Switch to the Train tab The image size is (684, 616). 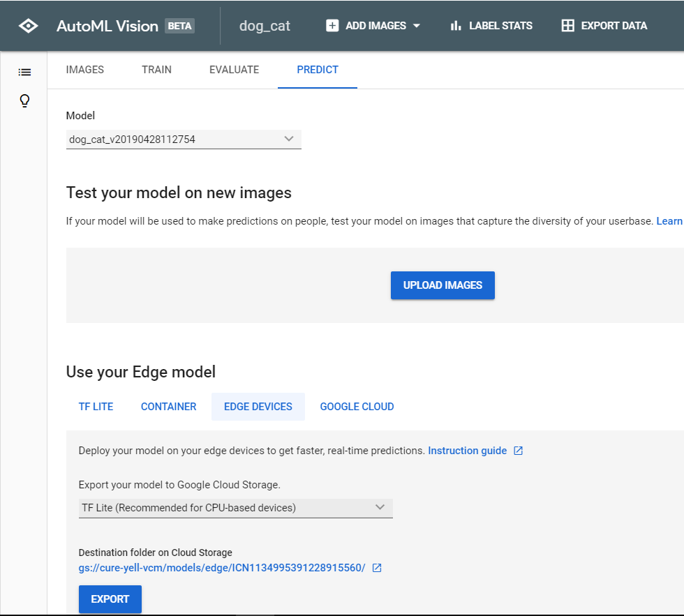point(156,70)
